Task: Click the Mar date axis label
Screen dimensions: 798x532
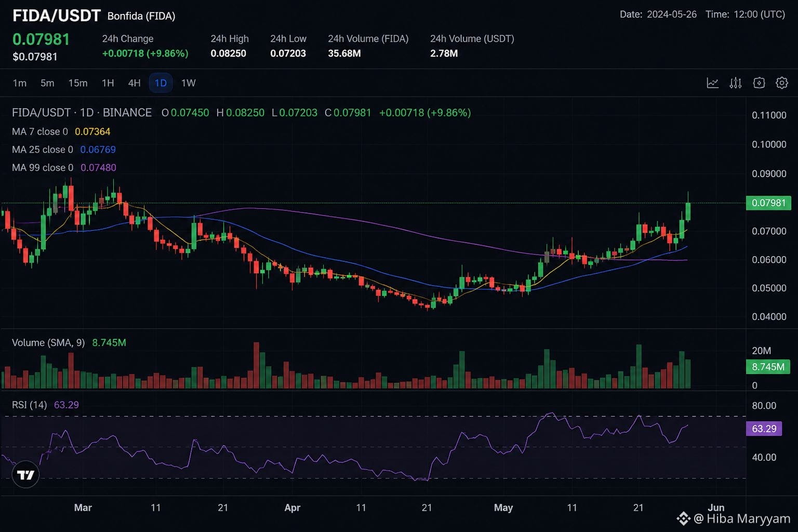Action: tap(83, 508)
